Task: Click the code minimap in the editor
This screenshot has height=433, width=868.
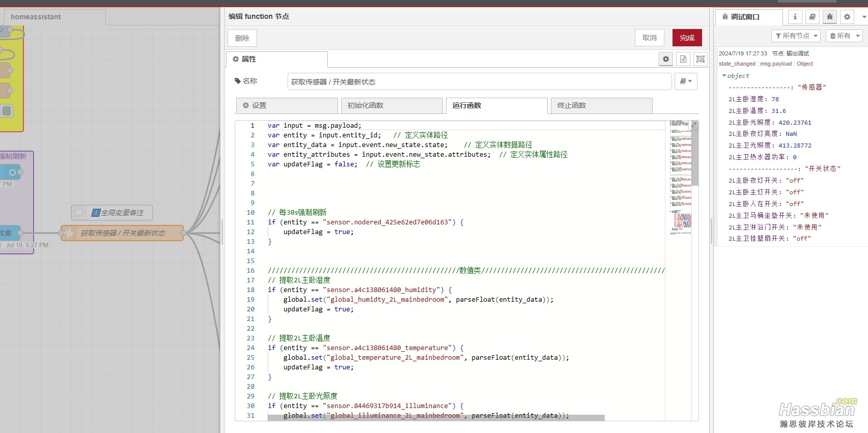Action: click(x=680, y=177)
